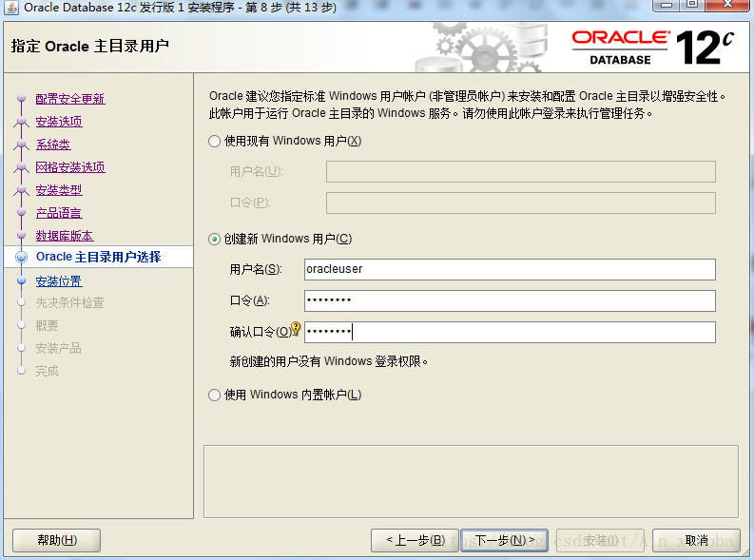Jump to the 安装类型 step
The width and height of the screenshot is (754, 560).
[x=59, y=190]
